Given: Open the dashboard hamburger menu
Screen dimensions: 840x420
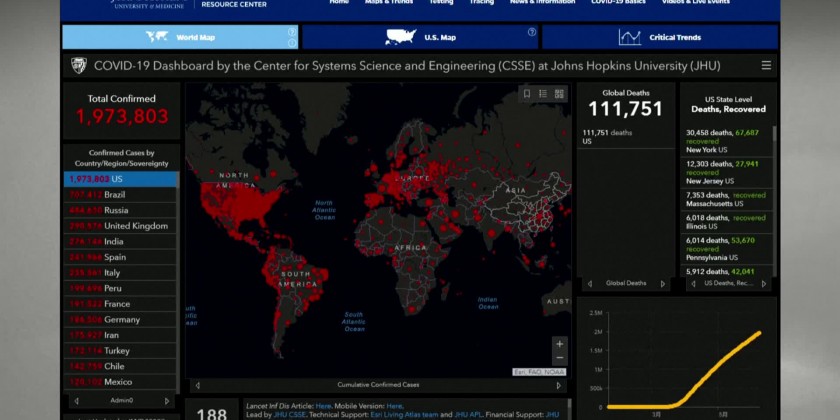Looking at the screenshot, I should pos(766,66).
